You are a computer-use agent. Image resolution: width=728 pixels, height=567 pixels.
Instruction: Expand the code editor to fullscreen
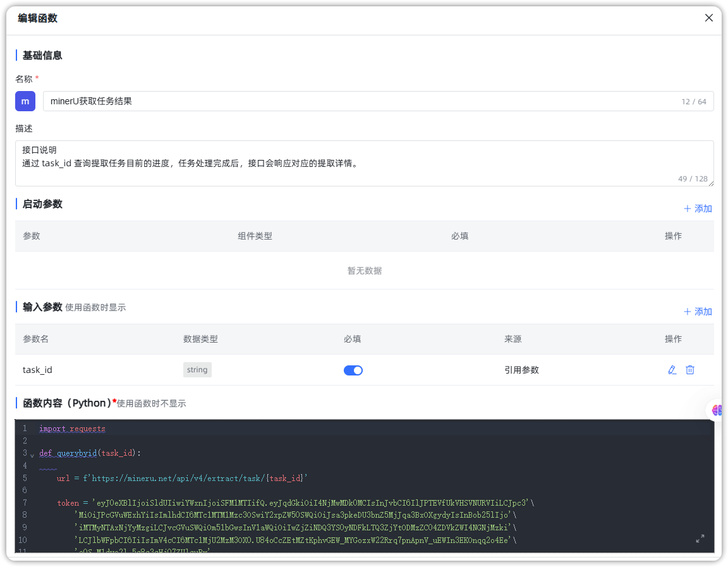click(x=700, y=539)
